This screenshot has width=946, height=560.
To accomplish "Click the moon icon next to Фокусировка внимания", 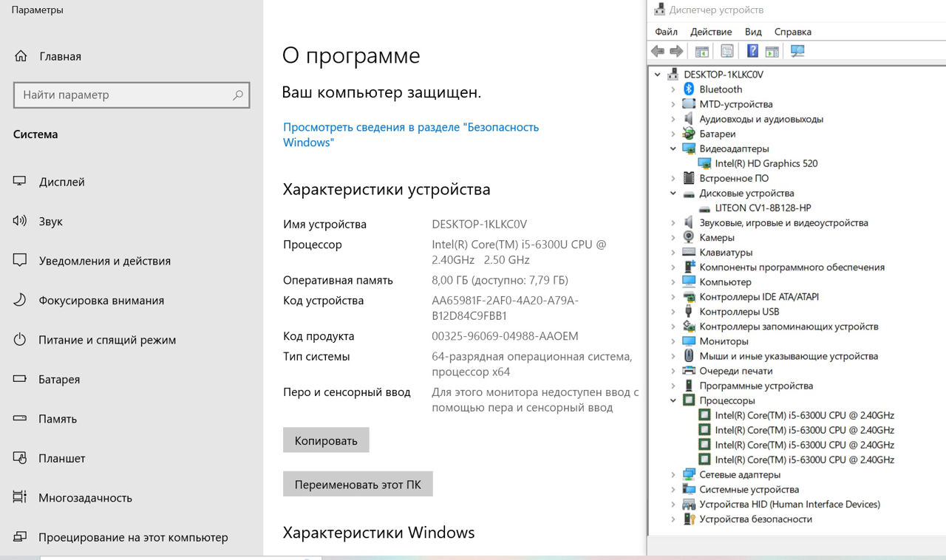I will click(20, 300).
